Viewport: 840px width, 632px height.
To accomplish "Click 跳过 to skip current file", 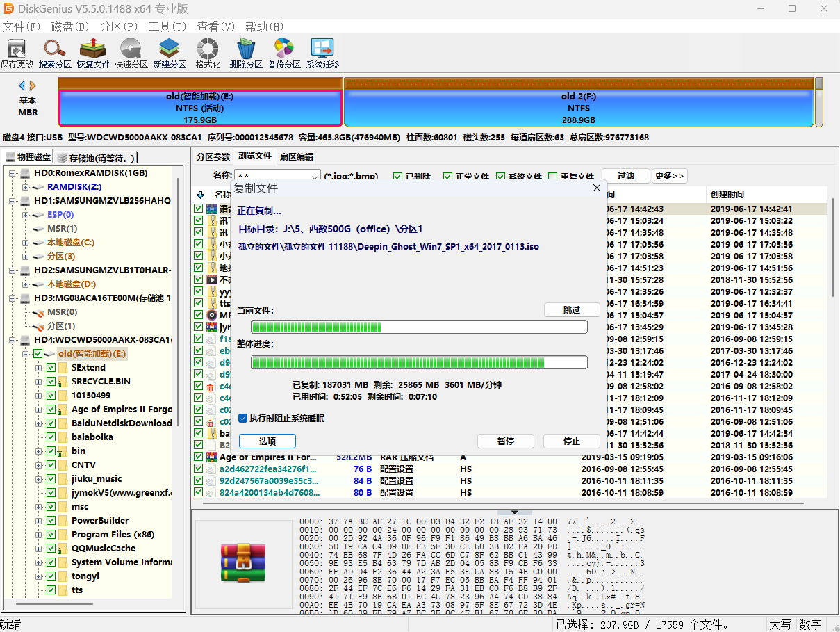I will tap(572, 309).
